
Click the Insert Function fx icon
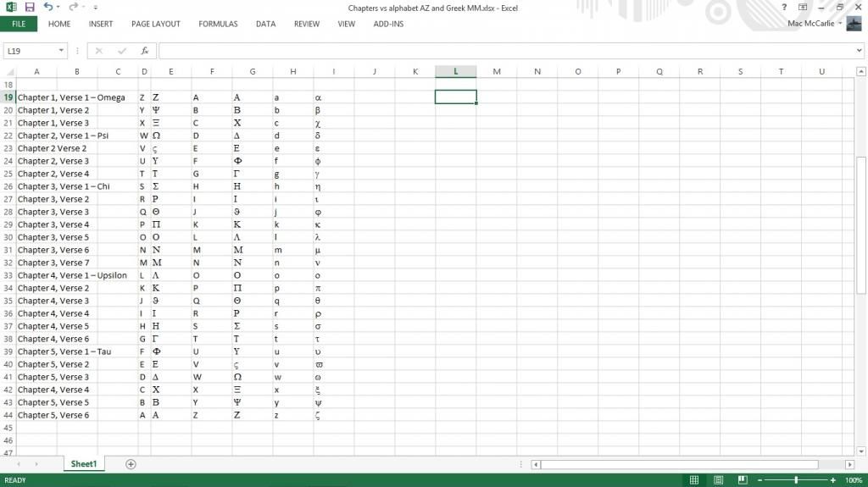(x=145, y=51)
